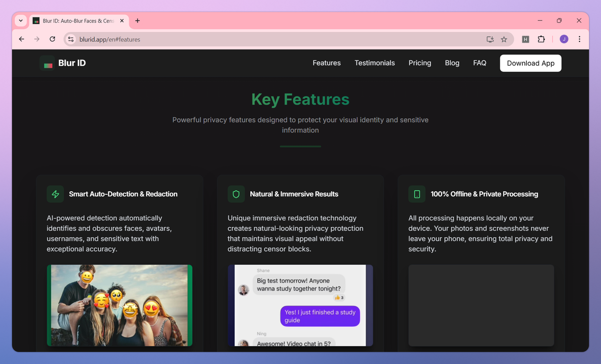Click the thumbs-up reaction on Shane's message

(x=339, y=297)
